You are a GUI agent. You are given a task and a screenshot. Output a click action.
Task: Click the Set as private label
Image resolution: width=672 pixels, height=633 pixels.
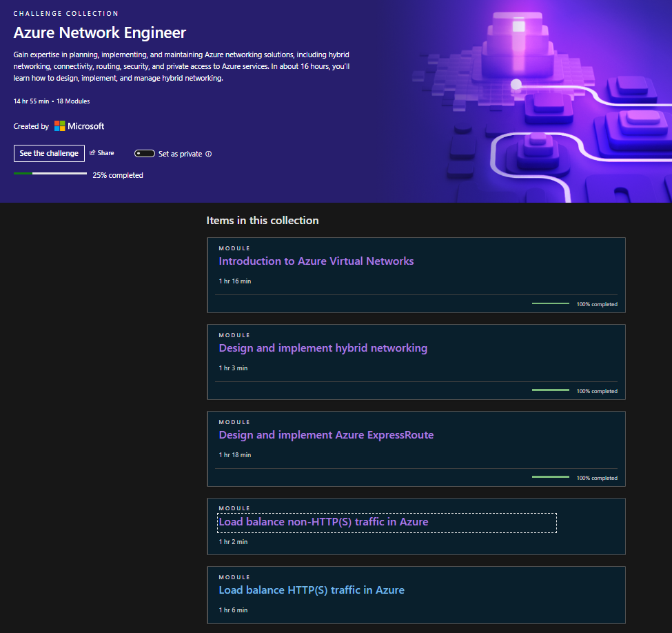pos(180,154)
